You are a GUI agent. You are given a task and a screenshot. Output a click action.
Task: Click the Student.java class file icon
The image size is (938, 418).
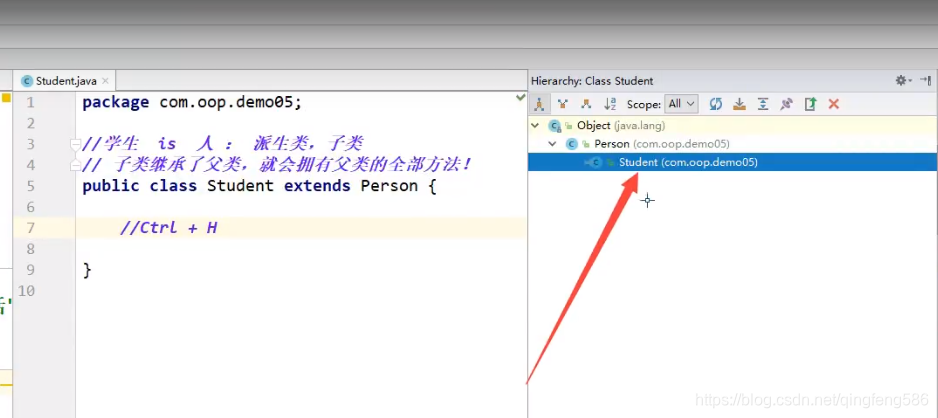[x=26, y=81]
